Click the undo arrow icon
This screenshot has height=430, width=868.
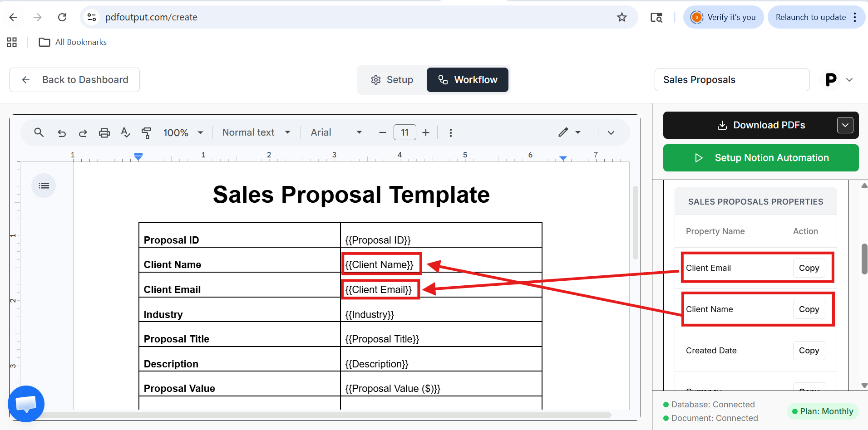point(62,133)
